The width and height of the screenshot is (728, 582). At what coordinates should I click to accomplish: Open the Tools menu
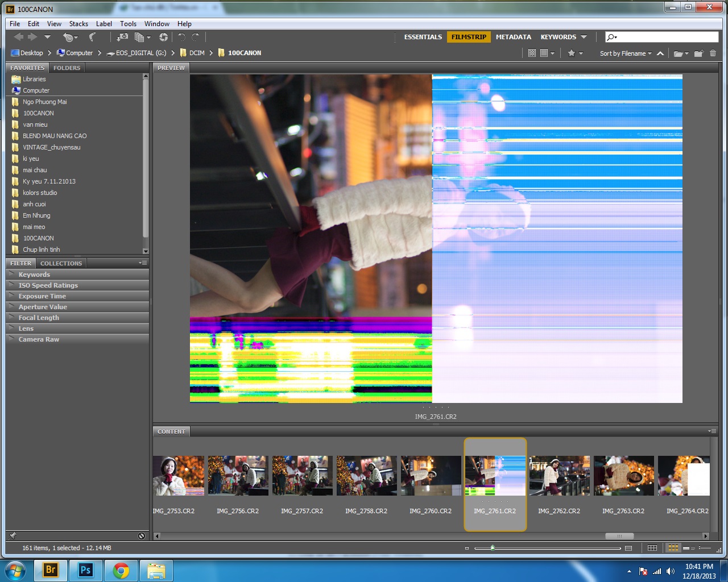click(x=128, y=24)
